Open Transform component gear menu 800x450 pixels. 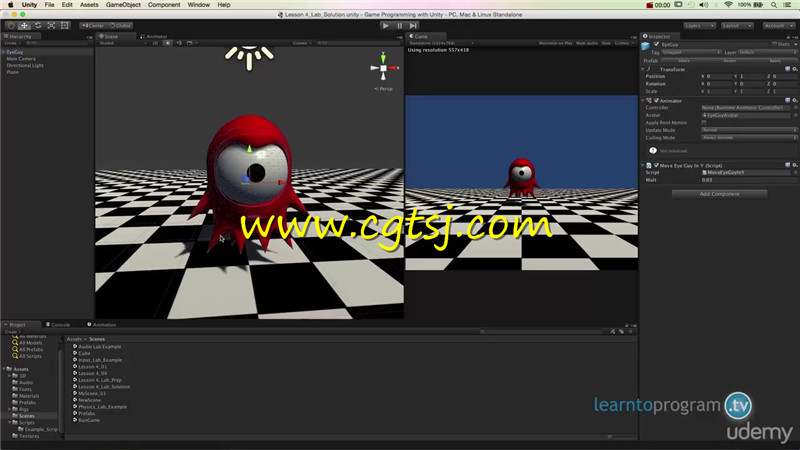pos(794,69)
